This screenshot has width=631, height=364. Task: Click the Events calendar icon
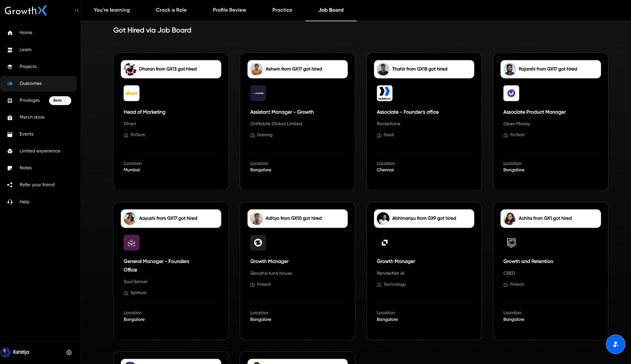(10, 134)
